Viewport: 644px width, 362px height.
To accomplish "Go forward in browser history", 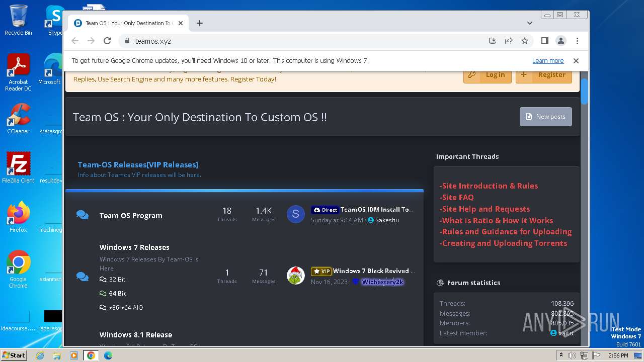I will pyautogui.click(x=91, y=41).
